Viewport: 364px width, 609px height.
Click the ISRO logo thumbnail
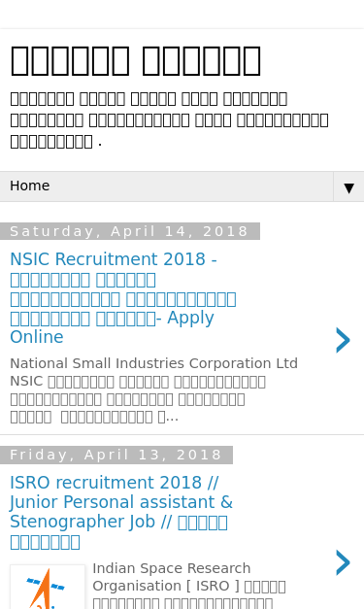pyautogui.click(x=48, y=587)
